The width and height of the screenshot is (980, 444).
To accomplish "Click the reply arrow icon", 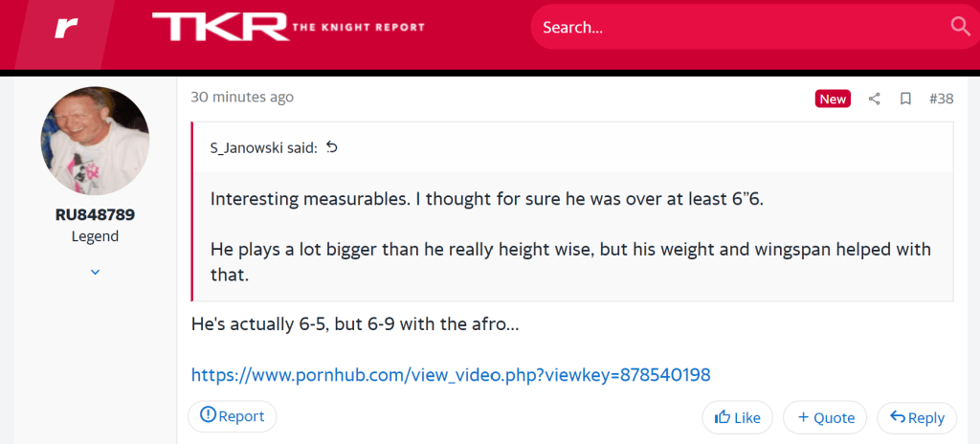I will [898, 417].
